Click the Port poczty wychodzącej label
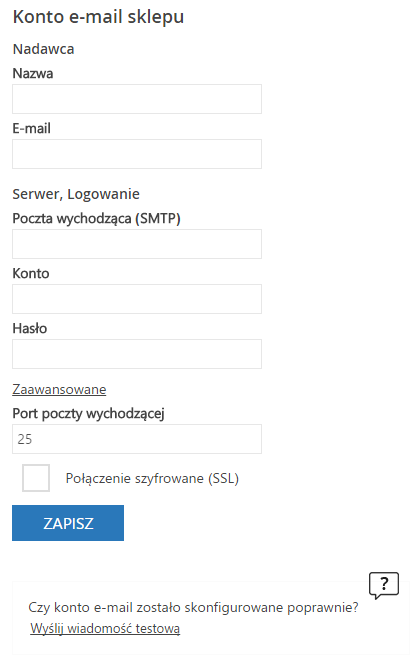 coord(88,414)
